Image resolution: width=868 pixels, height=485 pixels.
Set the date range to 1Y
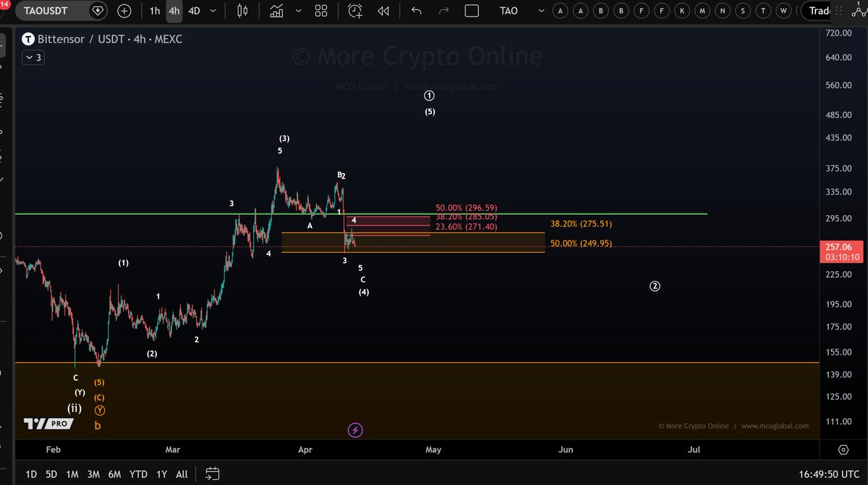point(161,474)
